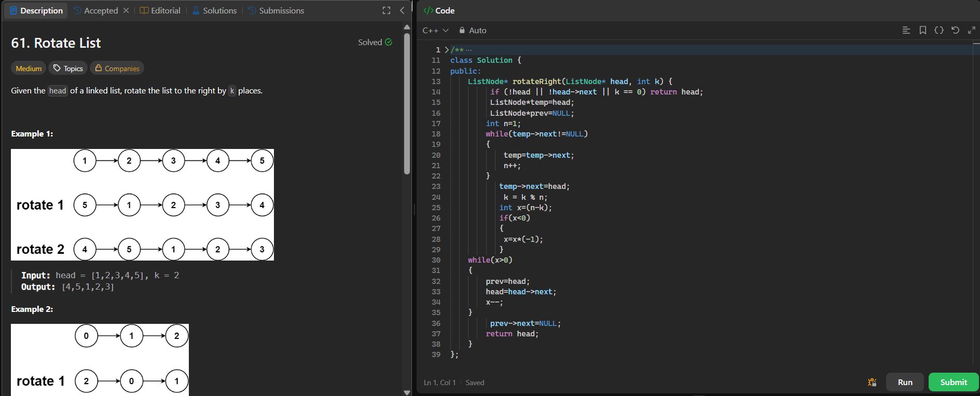
Task: Reset code with the undo arrow icon
Action: click(x=955, y=31)
